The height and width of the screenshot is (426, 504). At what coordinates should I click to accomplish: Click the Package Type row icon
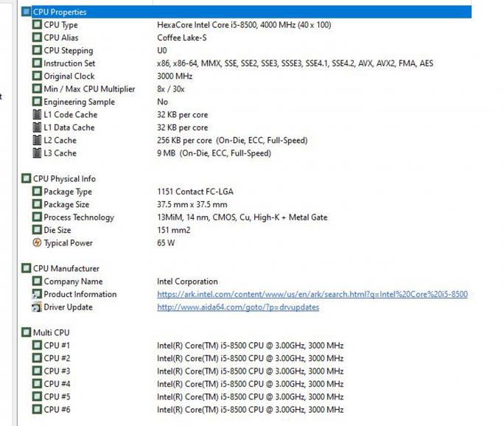(x=37, y=192)
